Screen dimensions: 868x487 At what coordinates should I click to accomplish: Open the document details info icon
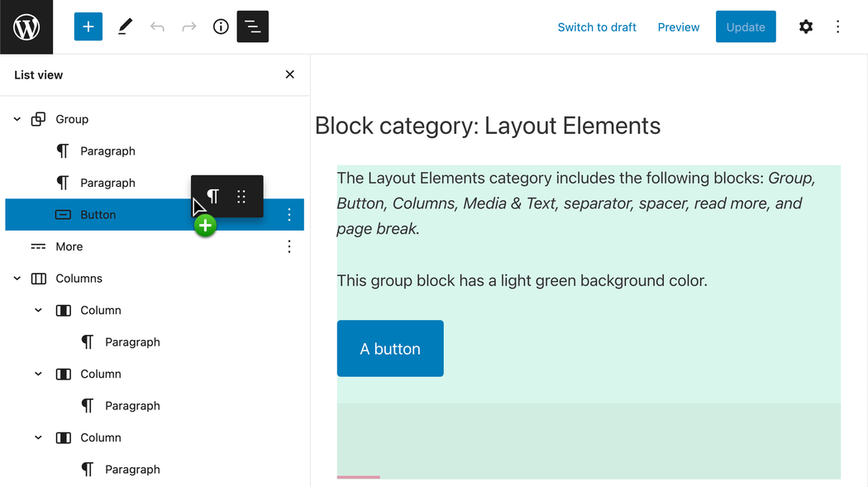pos(221,26)
